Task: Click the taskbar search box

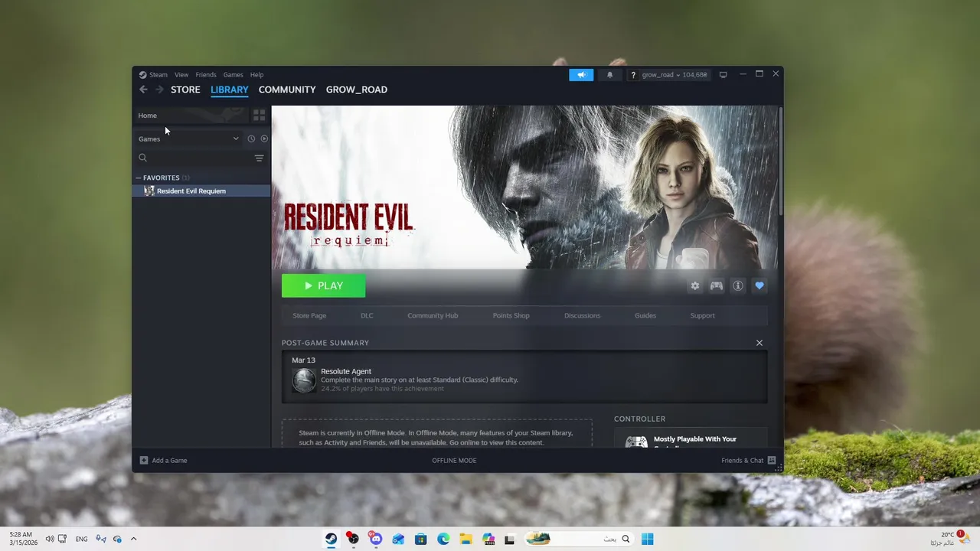Action: [x=580, y=539]
